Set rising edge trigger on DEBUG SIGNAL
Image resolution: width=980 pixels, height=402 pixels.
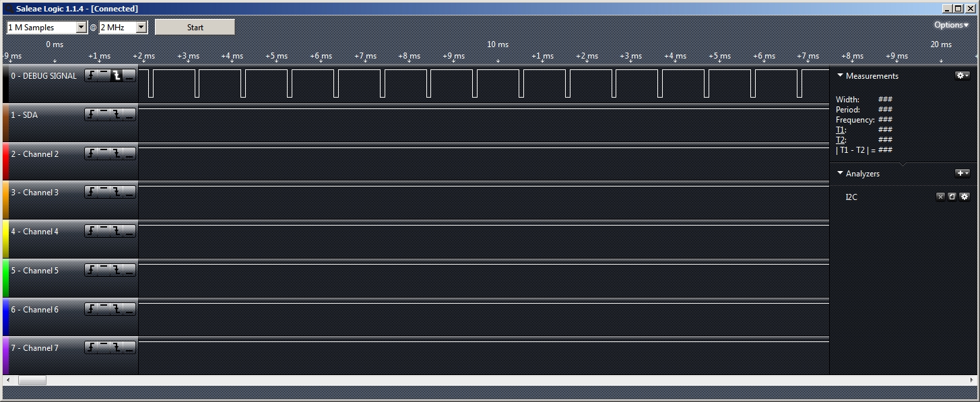91,76
